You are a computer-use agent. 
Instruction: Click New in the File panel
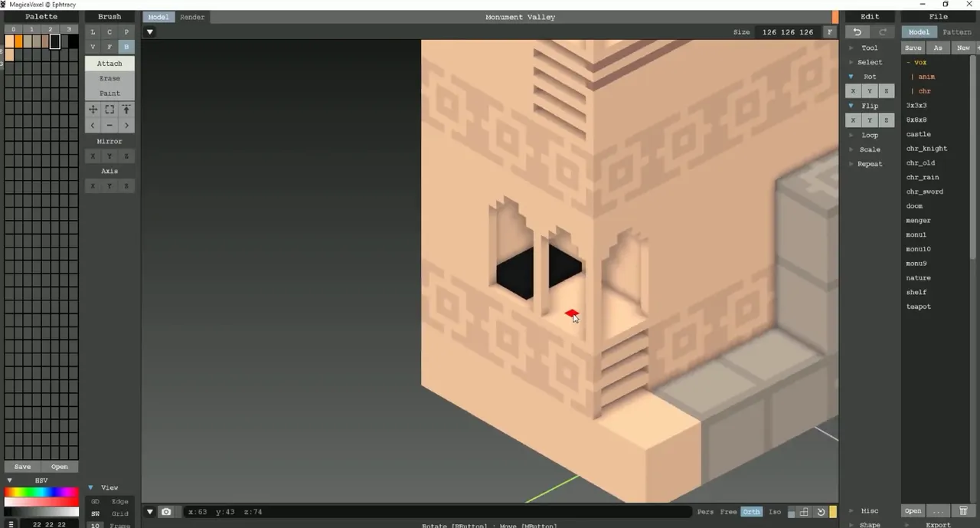(963, 48)
